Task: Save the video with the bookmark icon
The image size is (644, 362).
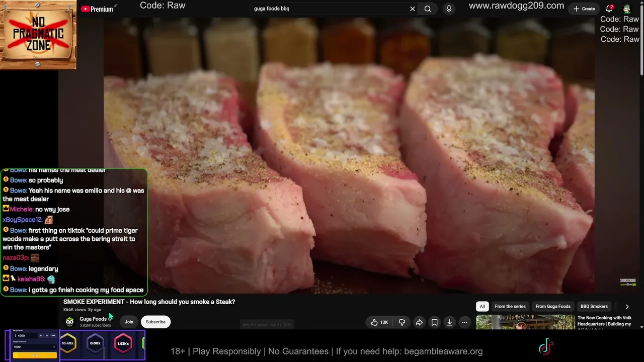Action: tap(435, 322)
